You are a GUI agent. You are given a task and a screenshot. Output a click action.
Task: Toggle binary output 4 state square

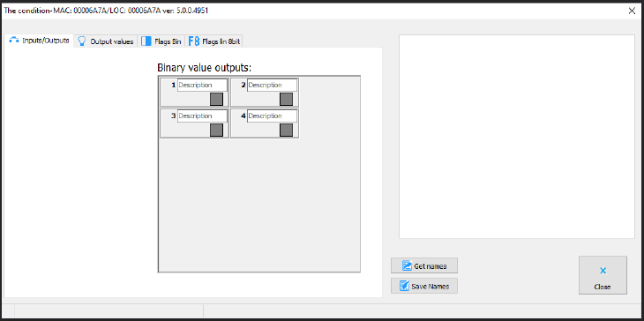(x=286, y=130)
